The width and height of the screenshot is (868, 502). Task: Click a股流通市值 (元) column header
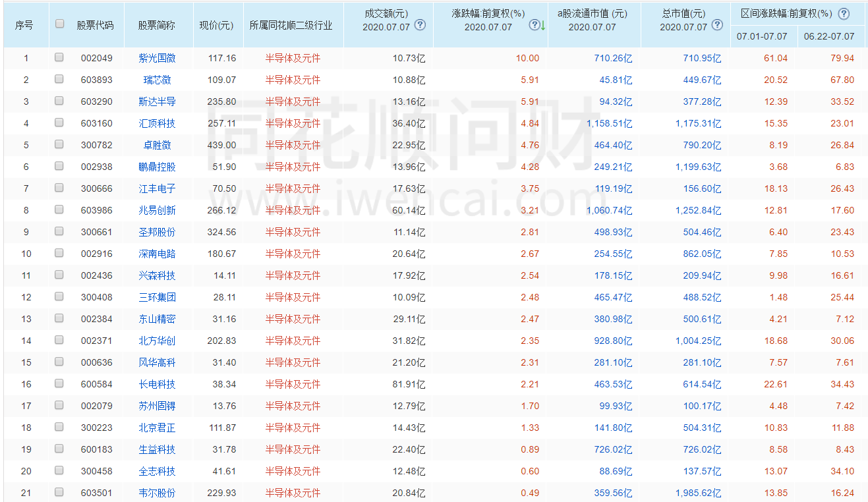click(x=592, y=13)
